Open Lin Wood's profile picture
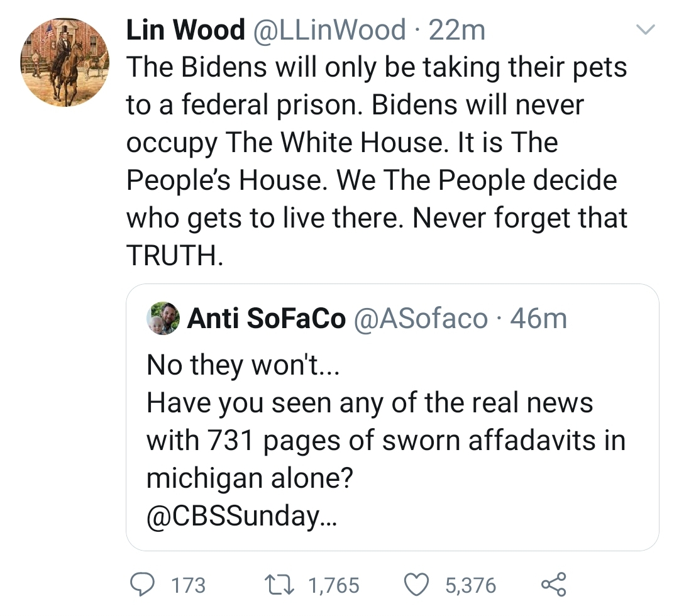This screenshot has width=679, height=616. (65, 62)
